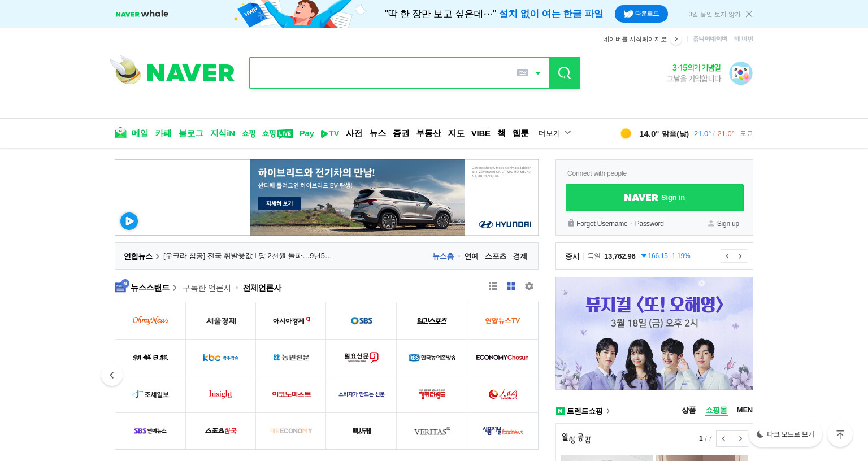Image resolution: width=868 pixels, height=461 pixels.
Task: Click the NAVER Sign in button
Action: tap(654, 198)
